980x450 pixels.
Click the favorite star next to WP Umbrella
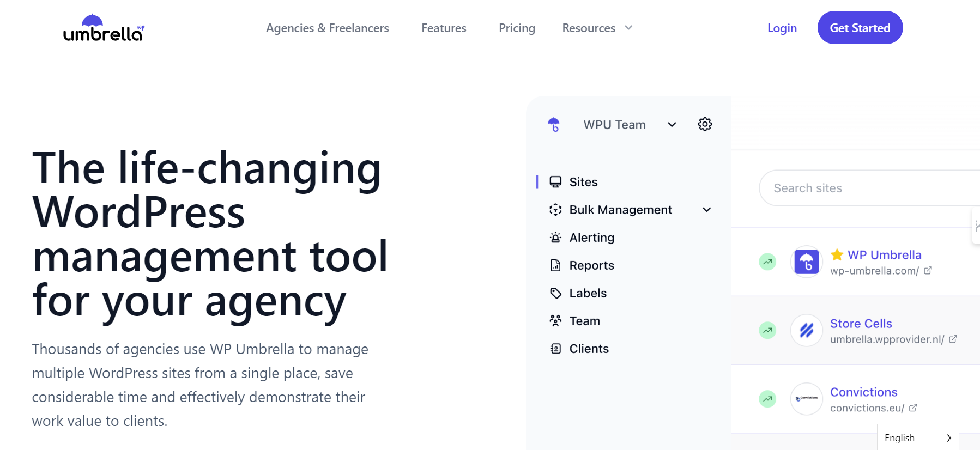pos(837,254)
